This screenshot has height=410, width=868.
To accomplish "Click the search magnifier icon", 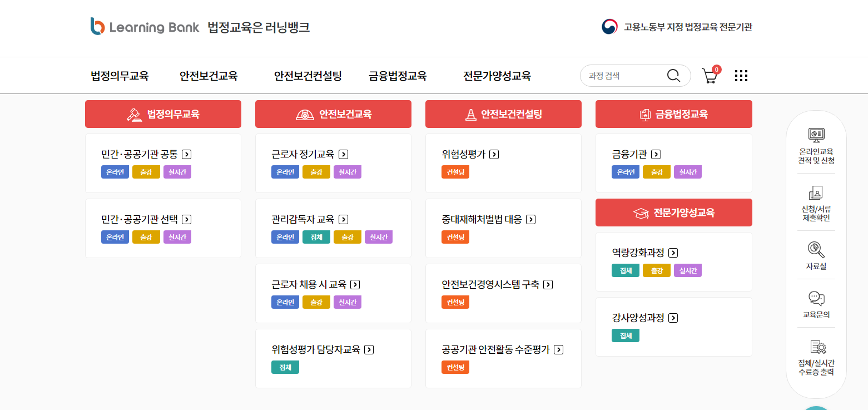I will point(674,75).
